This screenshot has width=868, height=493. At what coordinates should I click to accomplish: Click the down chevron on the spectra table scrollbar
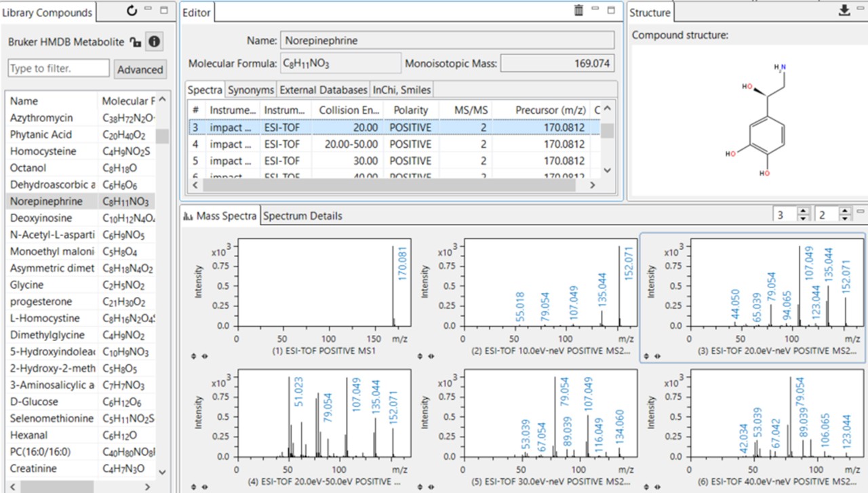tap(607, 170)
